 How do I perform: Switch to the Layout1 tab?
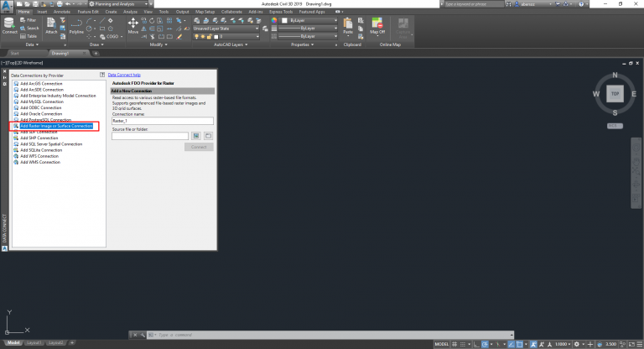pyautogui.click(x=34, y=342)
